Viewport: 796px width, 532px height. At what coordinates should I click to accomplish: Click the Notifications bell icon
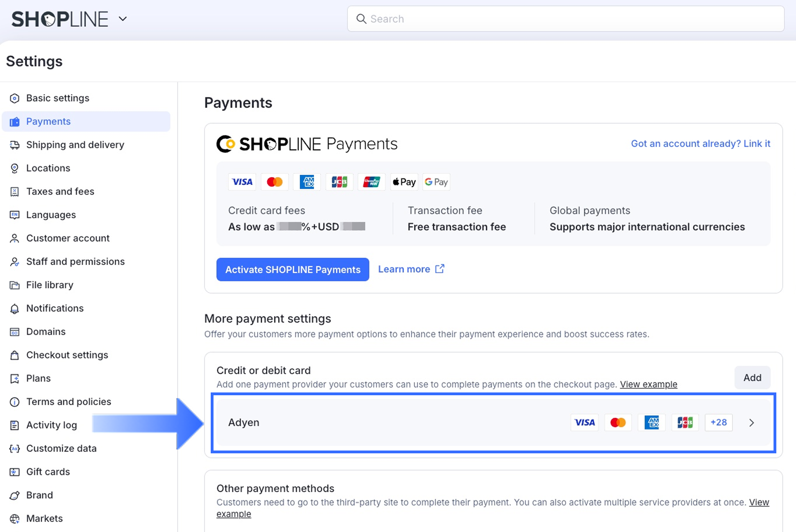(15, 309)
